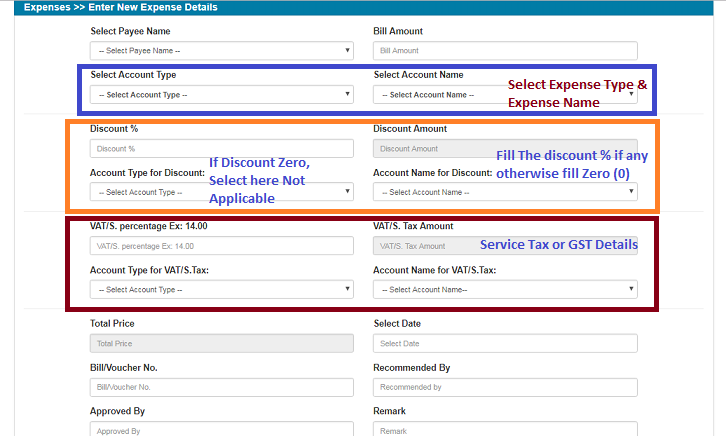Select the Remark text field
This screenshot has width=726, height=436.
(x=504, y=430)
